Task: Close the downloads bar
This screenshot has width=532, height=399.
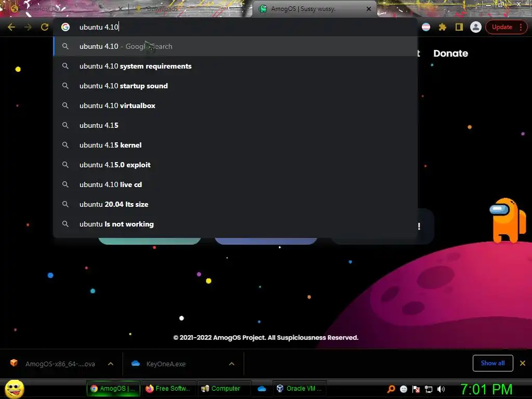Action: (523, 363)
